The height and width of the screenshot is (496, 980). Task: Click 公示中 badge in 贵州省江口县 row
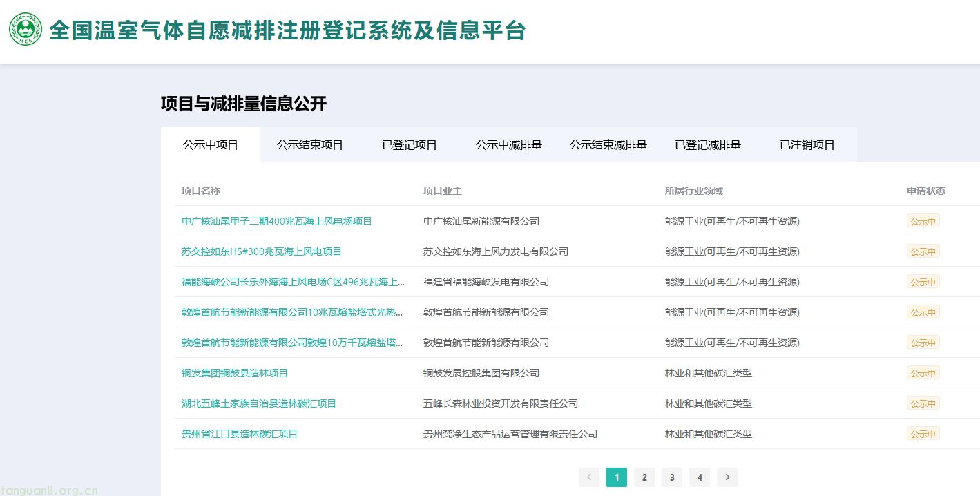click(x=923, y=434)
